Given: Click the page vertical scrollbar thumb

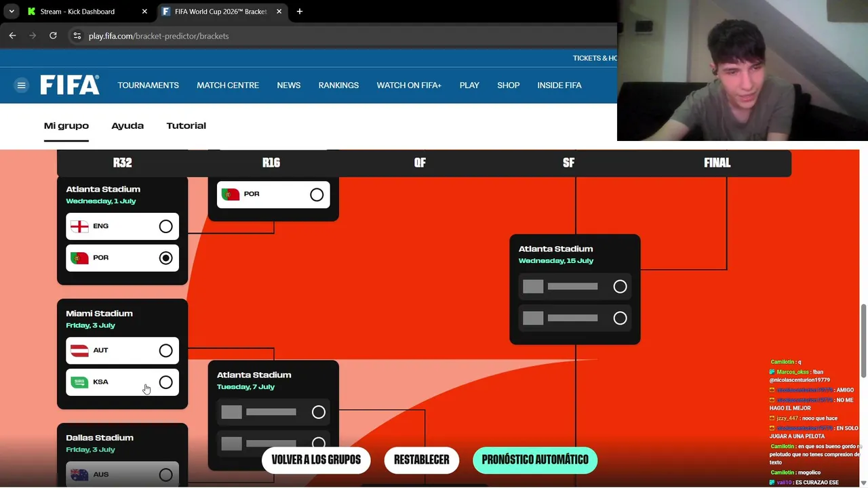Looking at the screenshot, I should click(863, 341).
